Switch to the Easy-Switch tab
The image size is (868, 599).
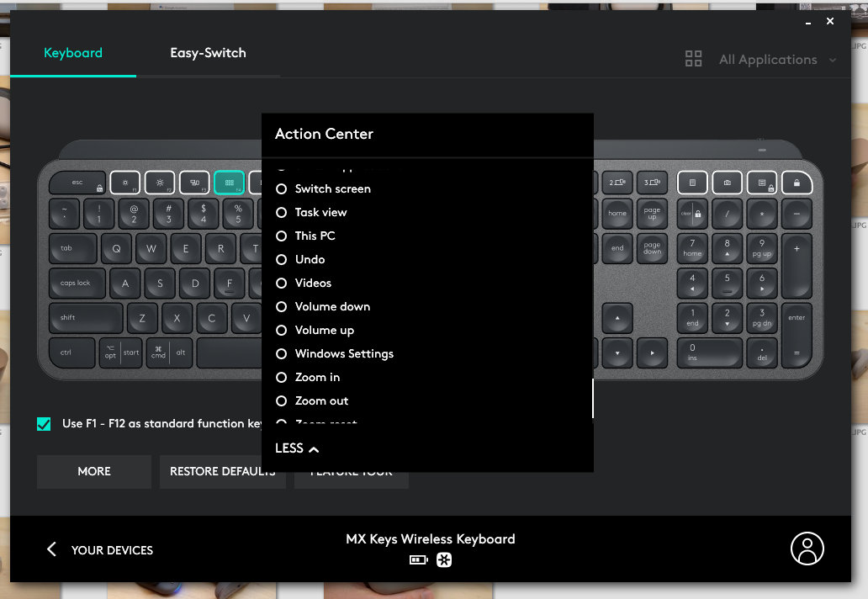(x=208, y=53)
